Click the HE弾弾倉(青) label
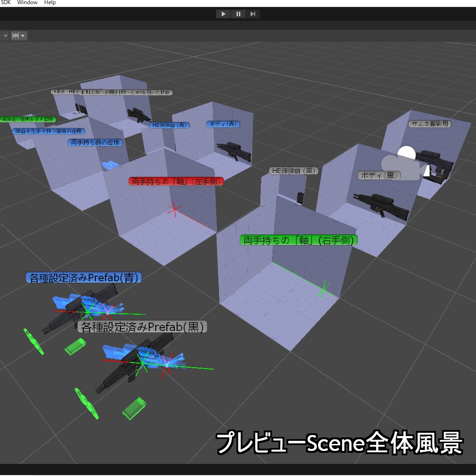 point(169,125)
